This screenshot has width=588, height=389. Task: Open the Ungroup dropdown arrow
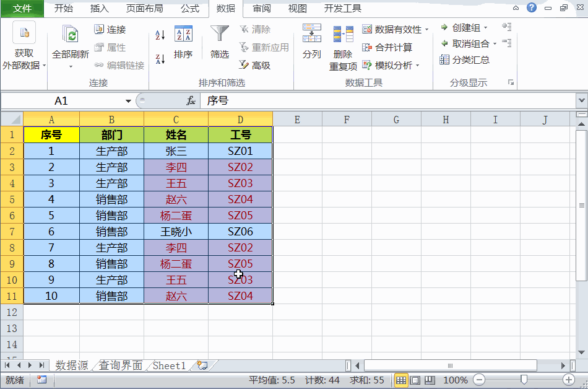(x=495, y=44)
